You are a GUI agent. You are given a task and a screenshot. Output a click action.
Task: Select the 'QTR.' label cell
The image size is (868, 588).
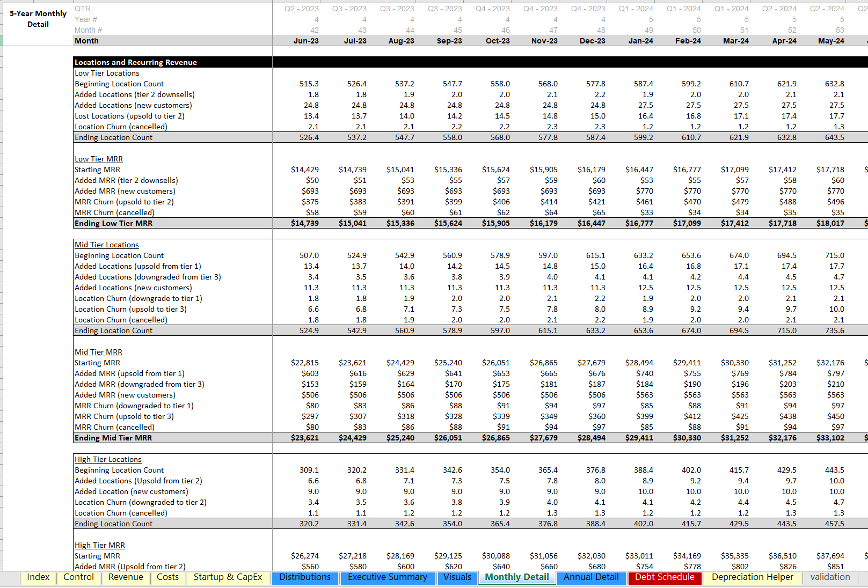[84, 9]
